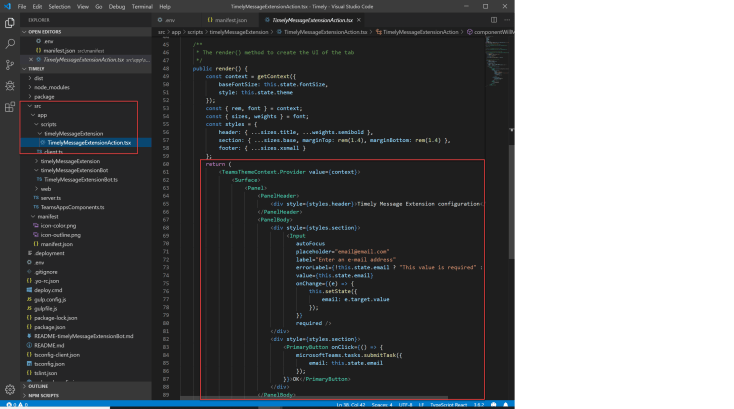Viewport: 734px width, 409px height.
Task: Click the notifications bell in status bar
Action: coord(506,405)
